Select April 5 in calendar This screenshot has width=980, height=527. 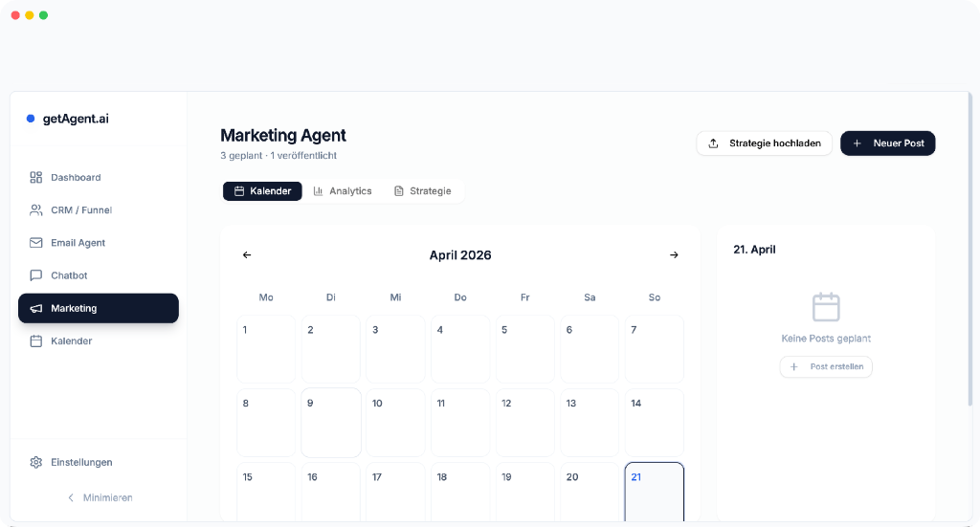(525, 349)
